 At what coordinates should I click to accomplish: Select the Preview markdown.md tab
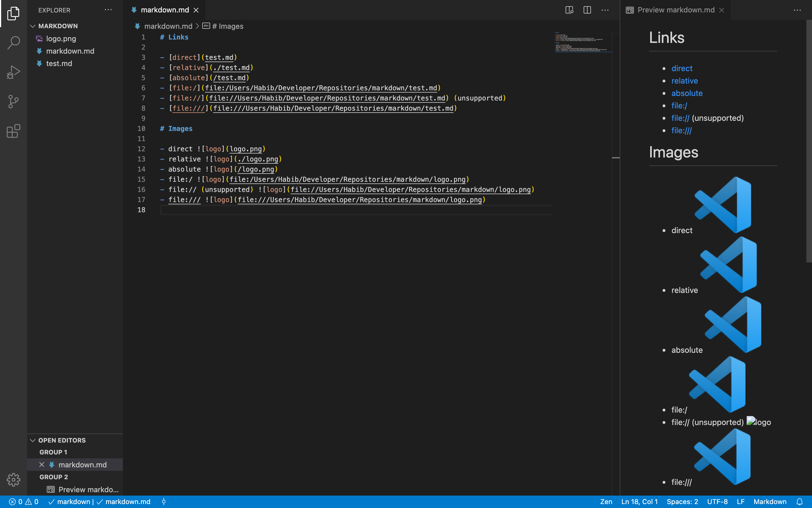tap(676, 10)
